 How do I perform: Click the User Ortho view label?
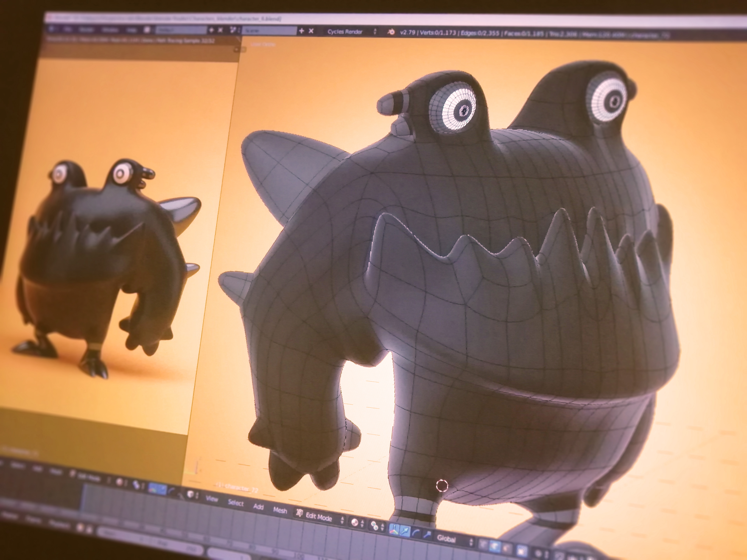(x=263, y=44)
